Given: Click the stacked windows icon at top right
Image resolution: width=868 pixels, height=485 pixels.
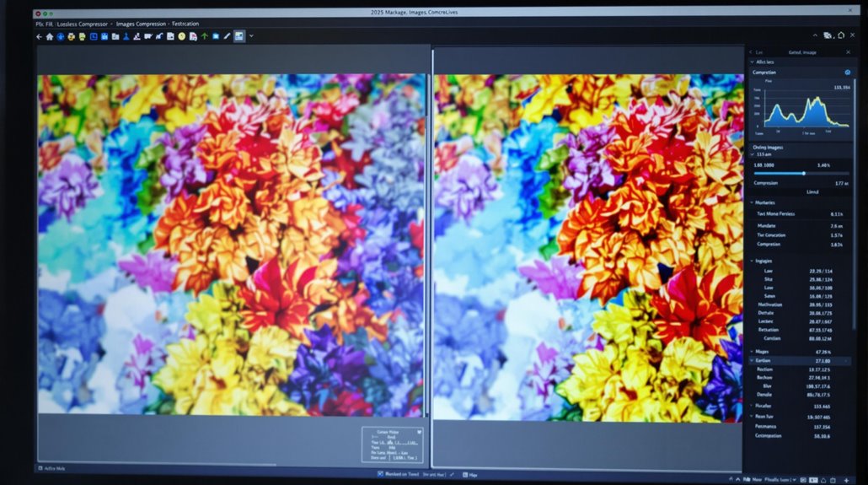Looking at the screenshot, I should [x=828, y=35].
